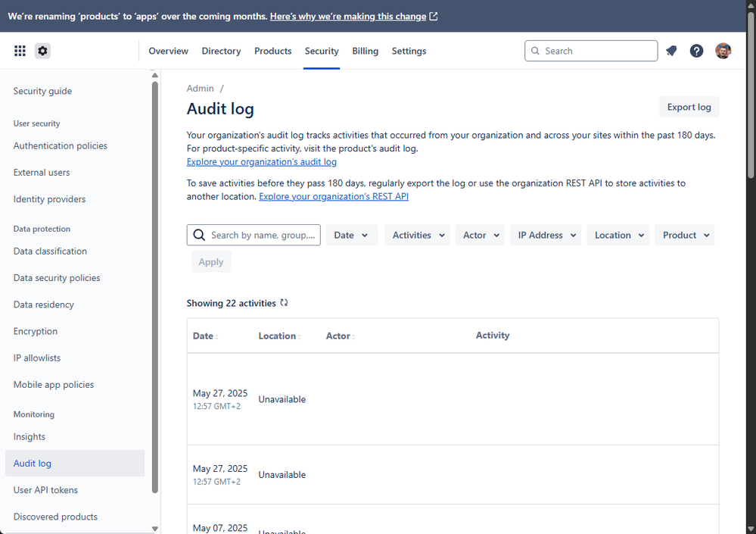Open the IP Address filter dropdown
The image size is (756, 534).
(x=546, y=235)
